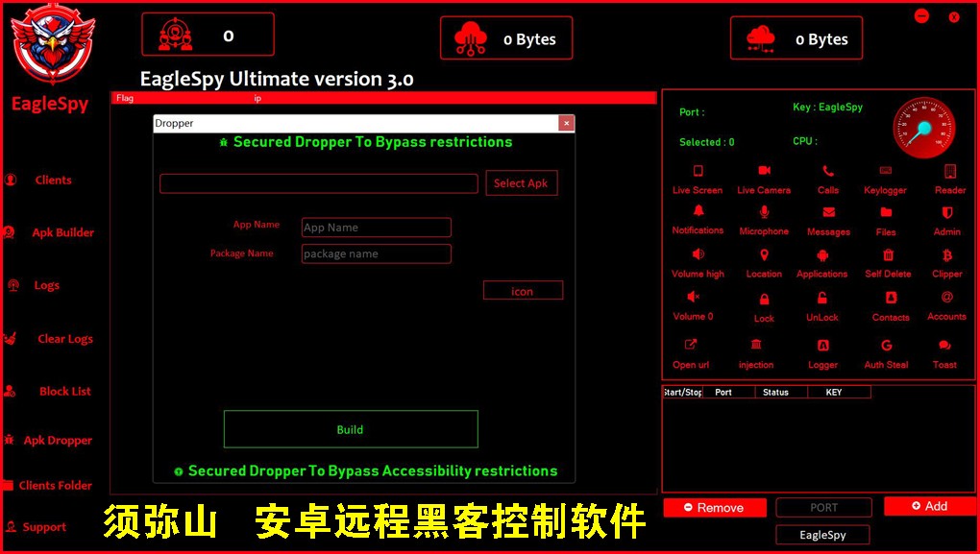The image size is (980, 554).
Task: Open the Contacts icon
Action: tap(891, 298)
